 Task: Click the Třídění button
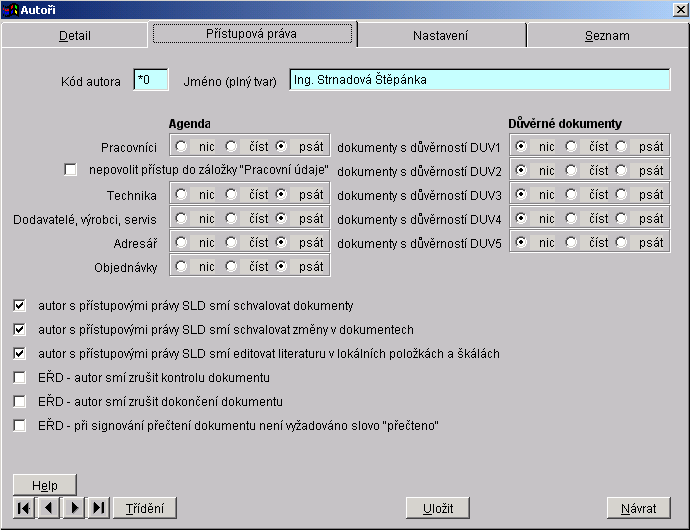click(x=145, y=508)
